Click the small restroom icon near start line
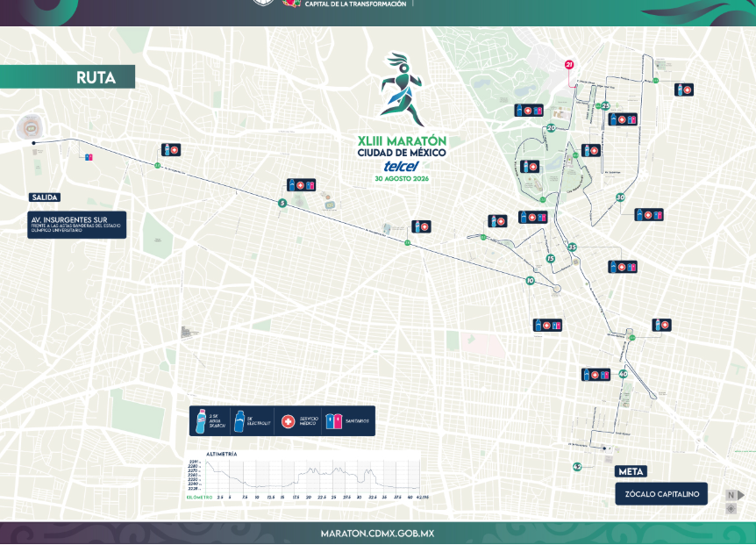Image resolution: width=756 pixels, height=545 pixels. (x=89, y=157)
